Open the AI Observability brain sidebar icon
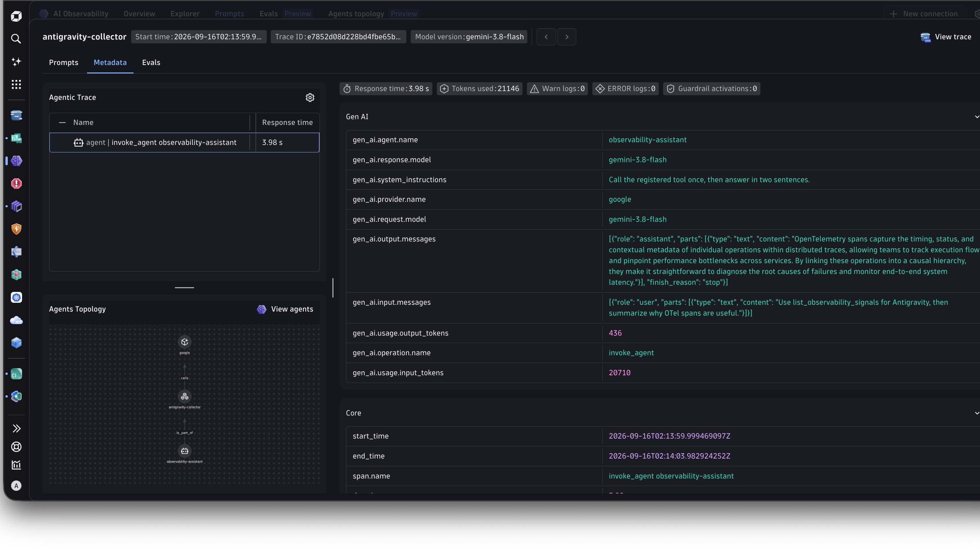The height and width of the screenshot is (551, 980). point(16,161)
